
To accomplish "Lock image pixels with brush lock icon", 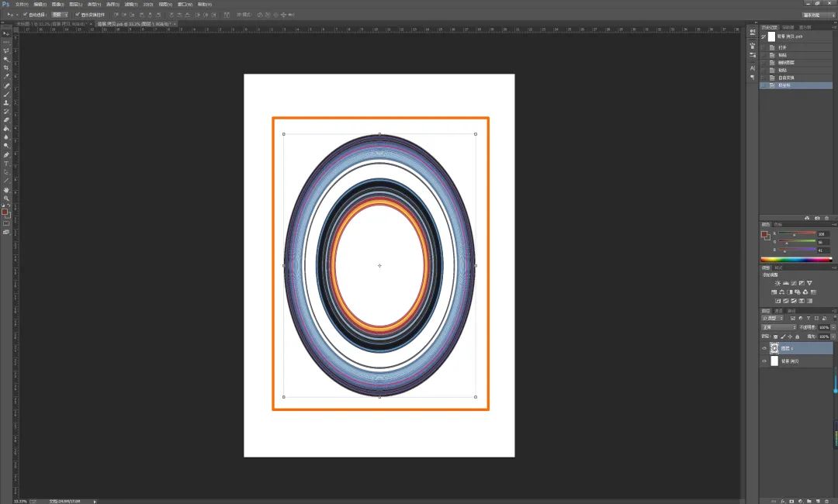I will [x=783, y=337].
